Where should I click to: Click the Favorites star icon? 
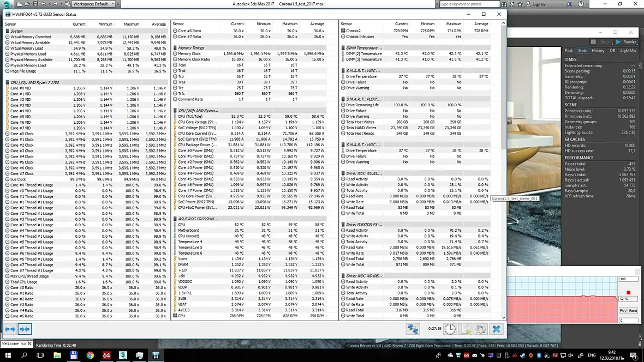click(520, 4)
